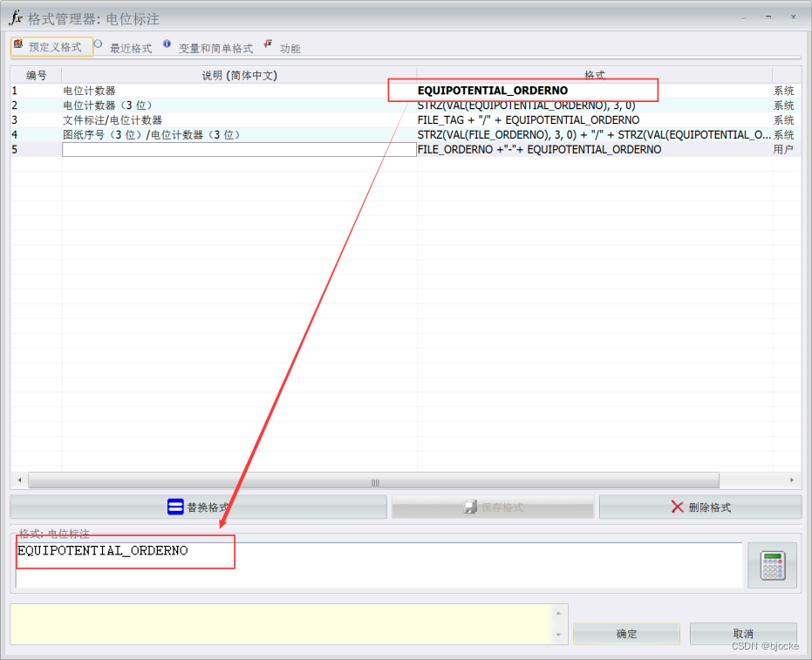Image resolution: width=812 pixels, height=660 pixels.
Task: Click the disabled 保存格式 button
Action: (493, 507)
